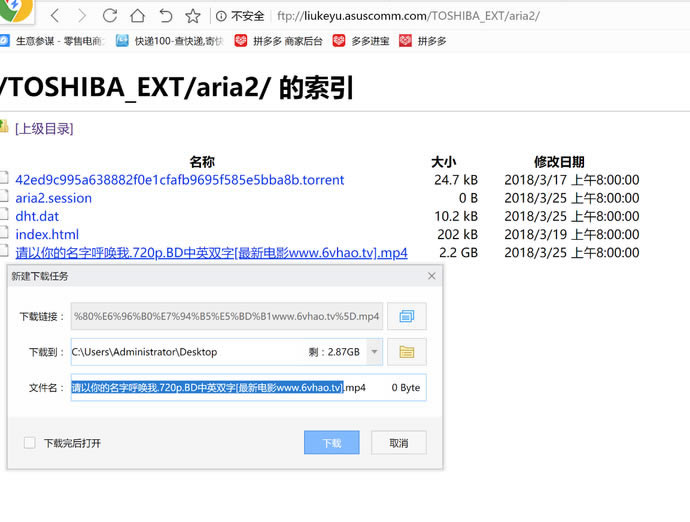Image resolution: width=690 pixels, height=522 pixels.
Task: Click the 取消 button
Action: coord(398,442)
